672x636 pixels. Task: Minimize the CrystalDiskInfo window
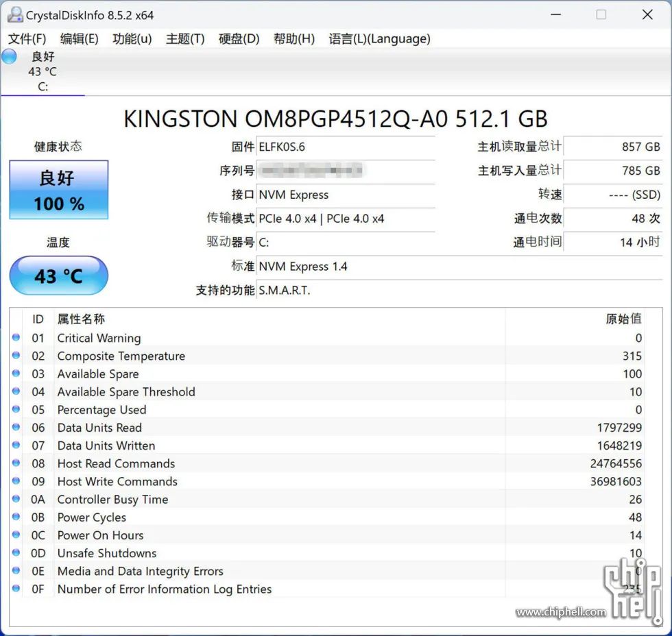556,14
